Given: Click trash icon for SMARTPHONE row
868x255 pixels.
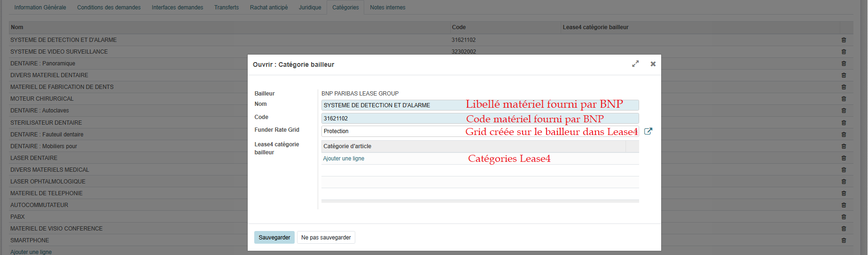Looking at the screenshot, I should (844, 240).
